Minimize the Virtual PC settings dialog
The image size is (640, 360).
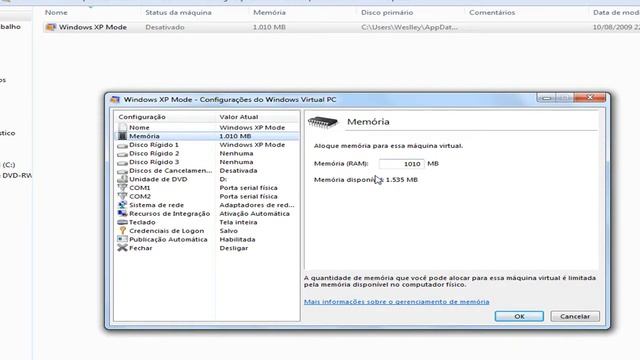point(547,98)
